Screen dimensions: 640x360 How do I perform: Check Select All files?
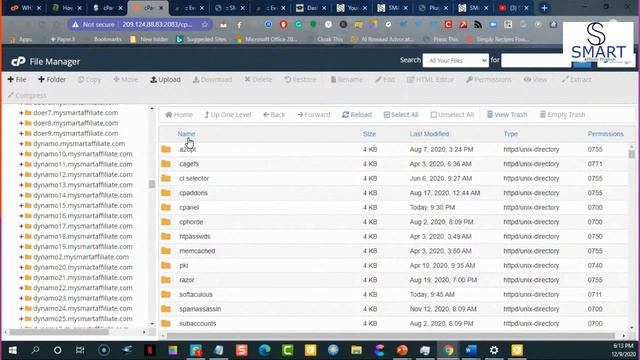[401, 115]
